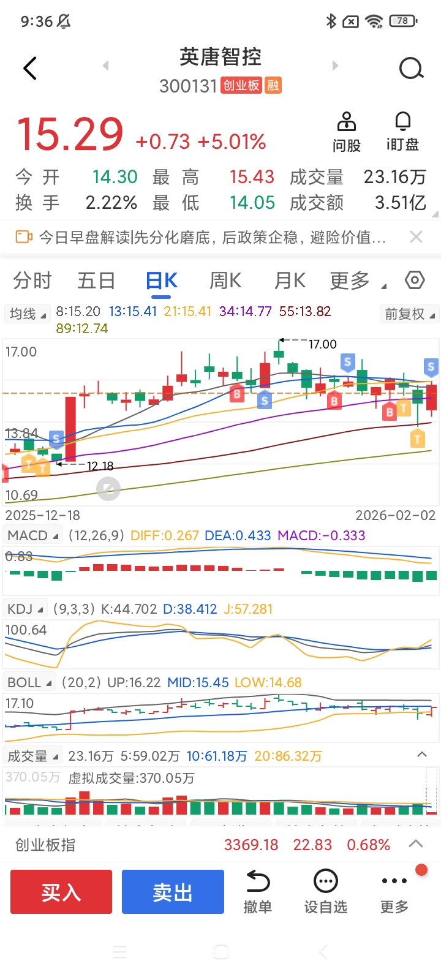Tap the index value 3369.18
This screenshot has height=980, width=441.
coord(251,845)
